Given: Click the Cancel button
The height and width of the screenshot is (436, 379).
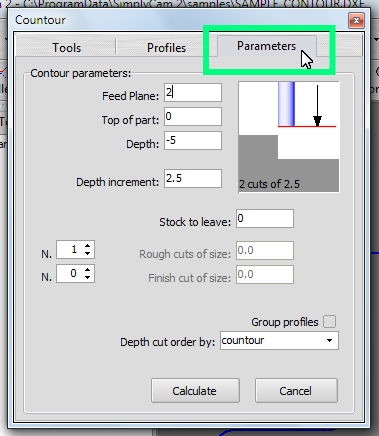Looking at the screenshot, I should tap(296, 390).
